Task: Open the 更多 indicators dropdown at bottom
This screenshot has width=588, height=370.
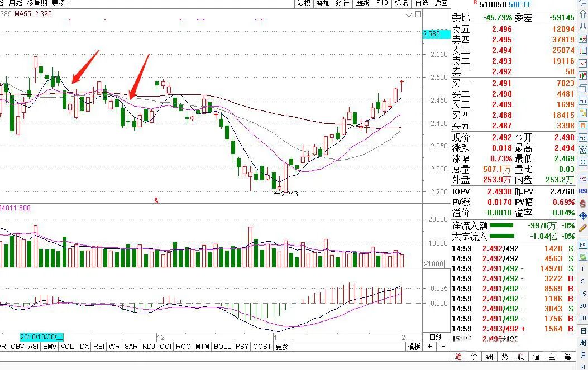Action: (283, 347)
